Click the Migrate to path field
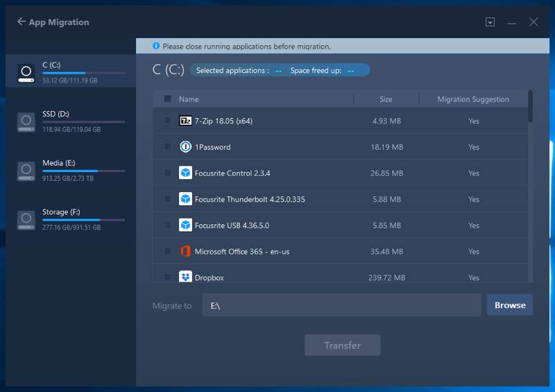Screen dimensions: 555x392 pos(341,305)
